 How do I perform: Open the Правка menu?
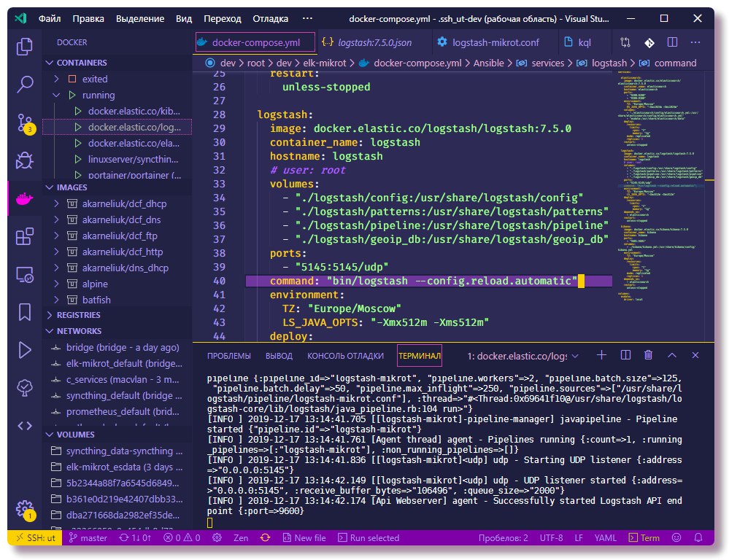(88, 18)
